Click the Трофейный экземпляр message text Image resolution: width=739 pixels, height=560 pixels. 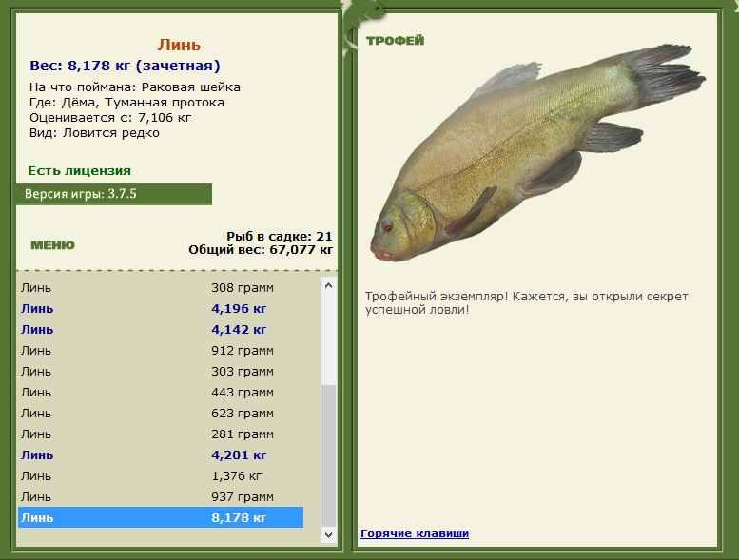click(527, 303)
